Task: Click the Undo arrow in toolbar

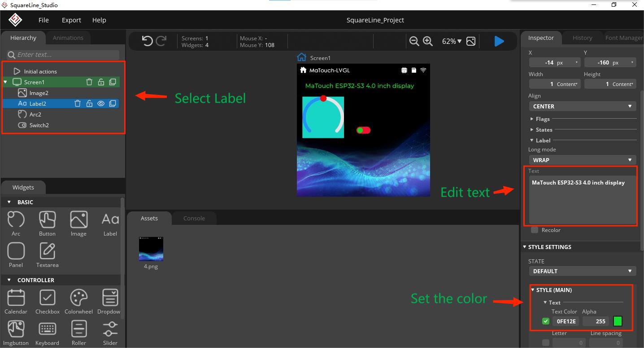Action: [147, 41]
